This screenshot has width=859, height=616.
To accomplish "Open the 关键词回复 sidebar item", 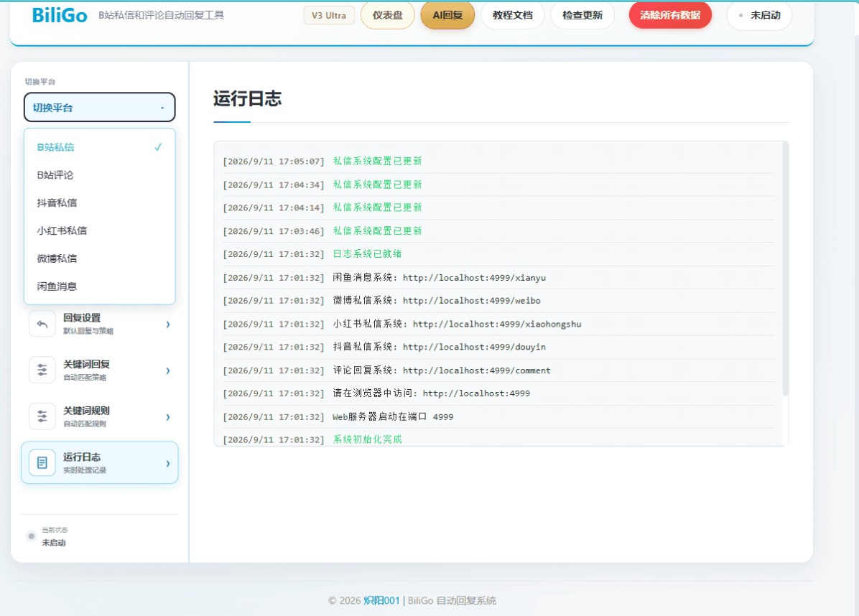I will point(100,370).
